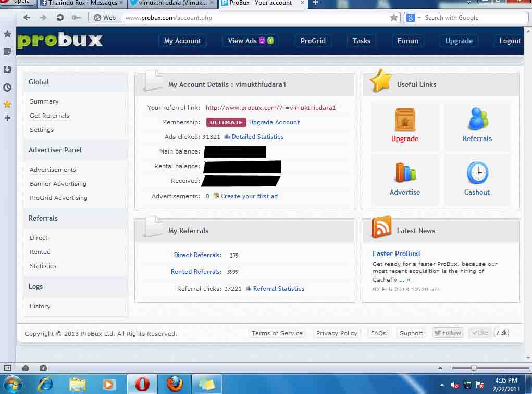Click Logout in navigation bar

tap(510, 41)
